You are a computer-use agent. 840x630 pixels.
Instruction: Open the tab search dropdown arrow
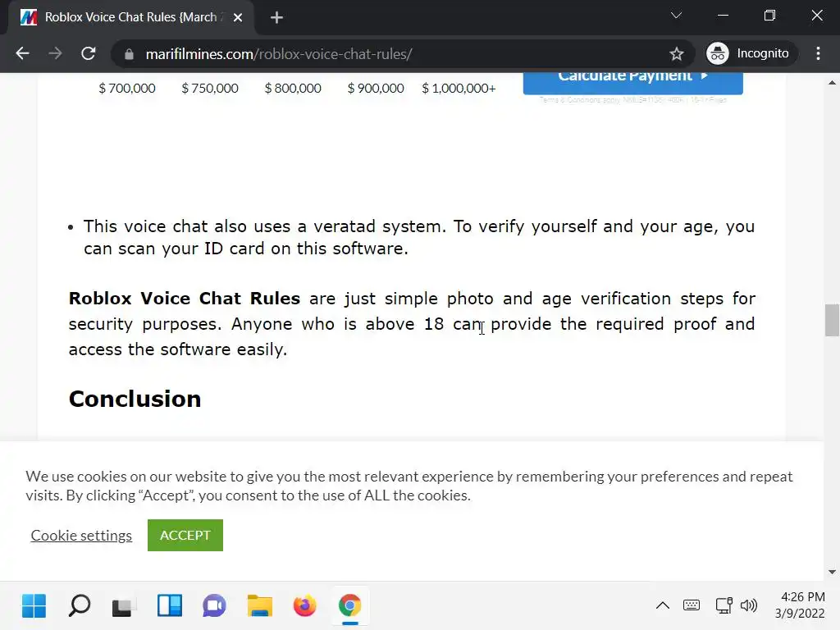676,16
